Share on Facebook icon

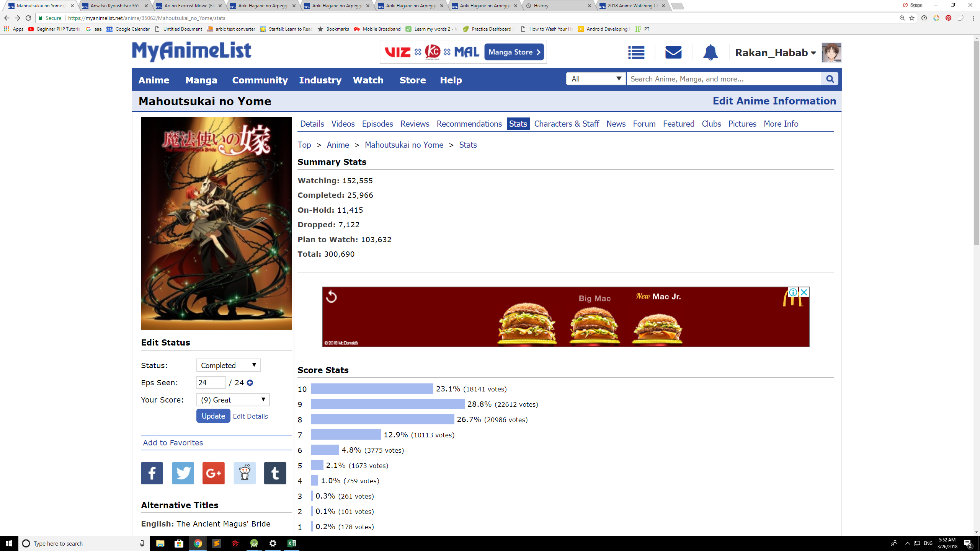152,473
